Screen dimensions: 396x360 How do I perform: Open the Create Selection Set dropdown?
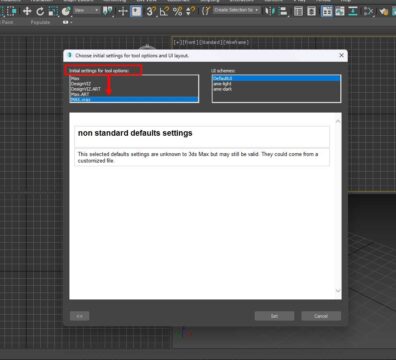pos(236,10)
